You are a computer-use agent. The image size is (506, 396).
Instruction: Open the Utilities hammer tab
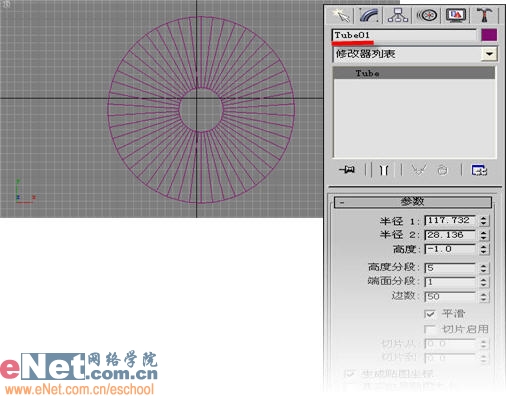coord(484,15)
